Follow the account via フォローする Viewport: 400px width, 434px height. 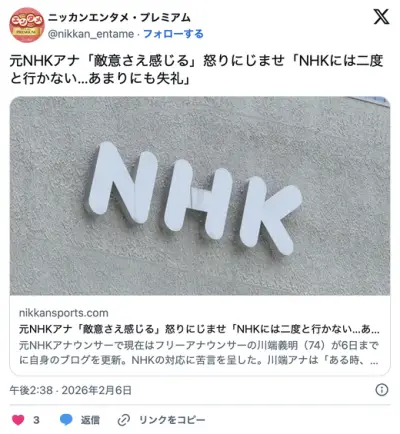tap(173, 34)
